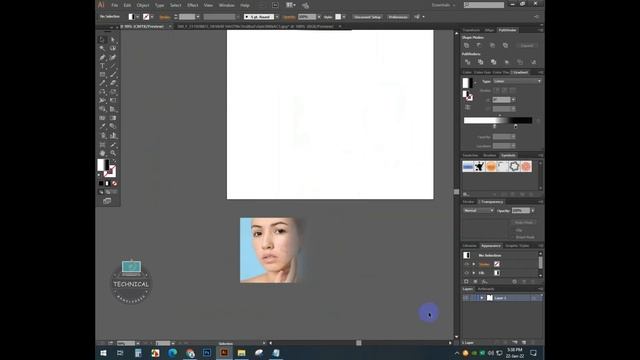Click the Minus Back pathfinder icon

point(533,62)
